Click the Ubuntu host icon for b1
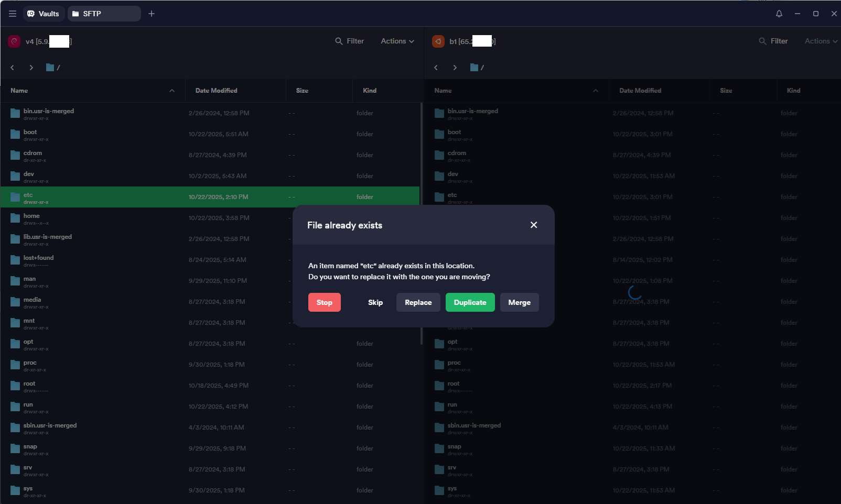 coord(438,41)
